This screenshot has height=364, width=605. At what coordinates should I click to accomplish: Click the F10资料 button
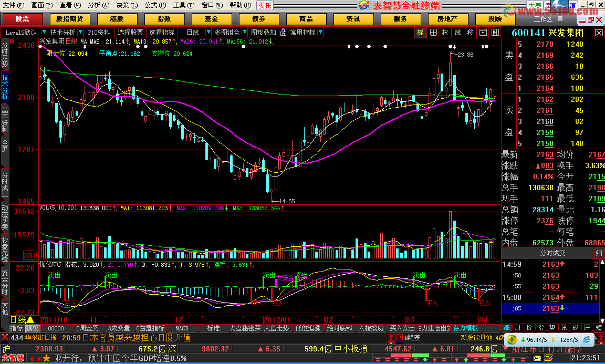99,33
